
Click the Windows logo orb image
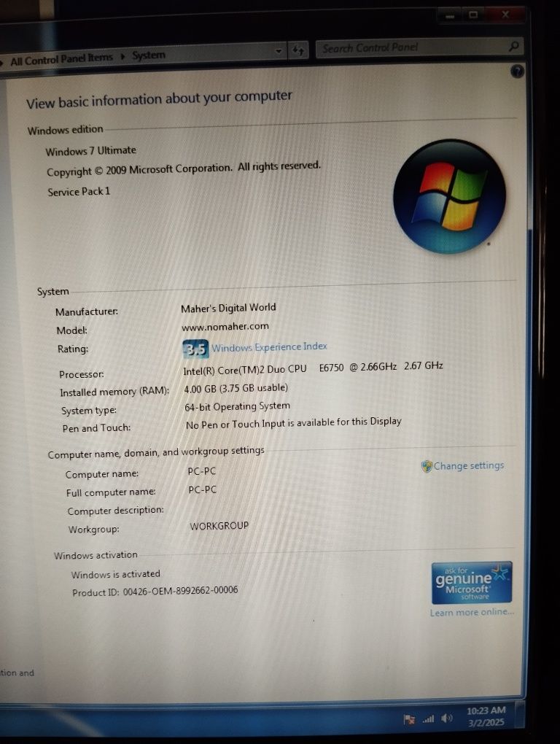(x=449, y=196)
